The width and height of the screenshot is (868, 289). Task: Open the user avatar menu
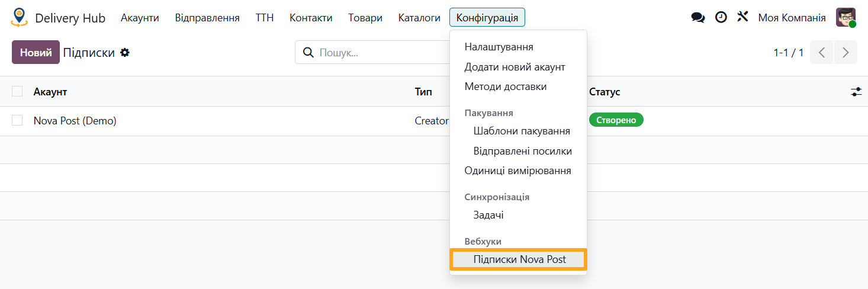(846, 18)
